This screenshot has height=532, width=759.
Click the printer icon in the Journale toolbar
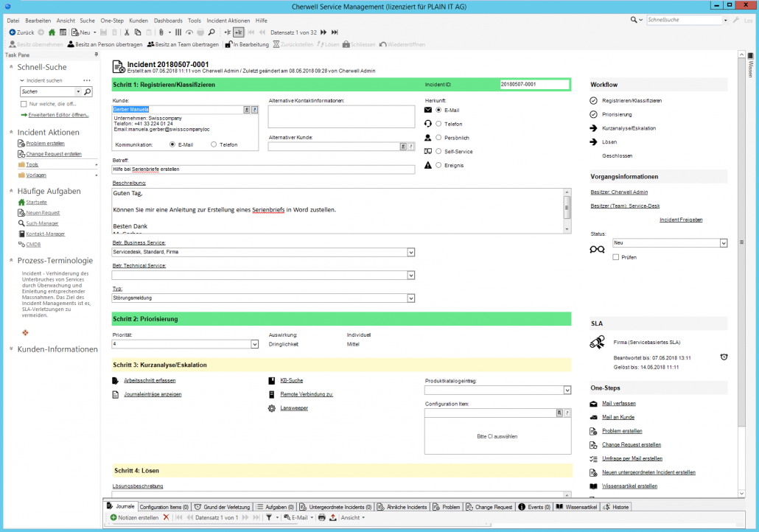[322, 517]
